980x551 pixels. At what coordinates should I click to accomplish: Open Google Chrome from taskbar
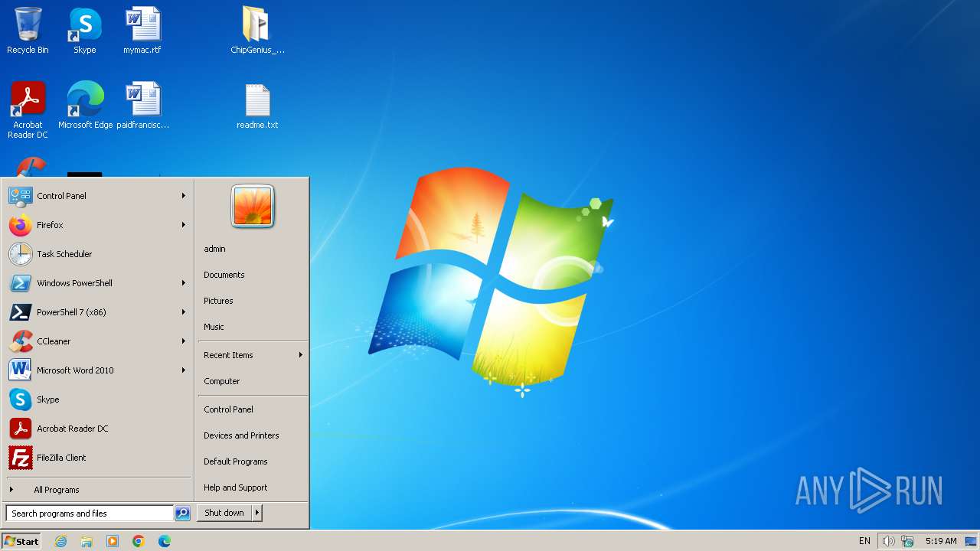click(139, 541)
